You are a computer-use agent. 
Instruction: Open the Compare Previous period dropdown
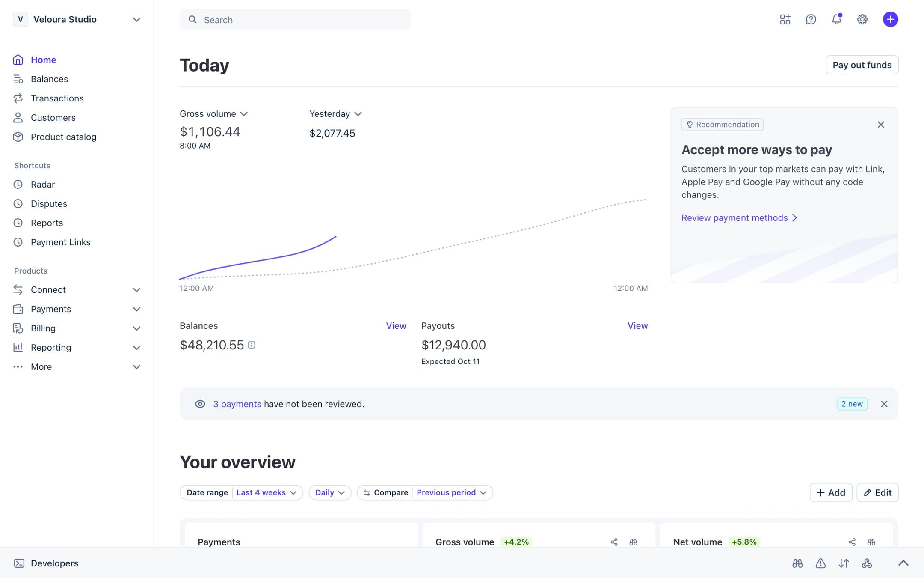pos(425,493)
